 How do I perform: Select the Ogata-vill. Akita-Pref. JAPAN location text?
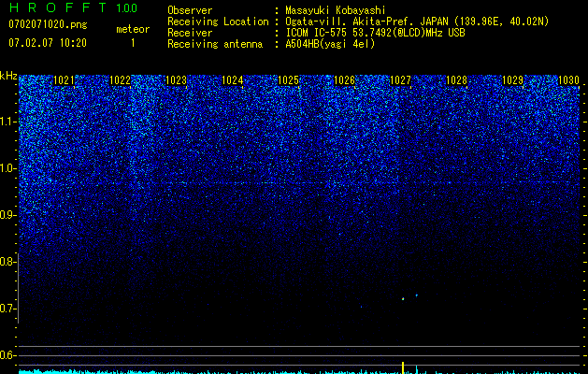click(417, 22)
